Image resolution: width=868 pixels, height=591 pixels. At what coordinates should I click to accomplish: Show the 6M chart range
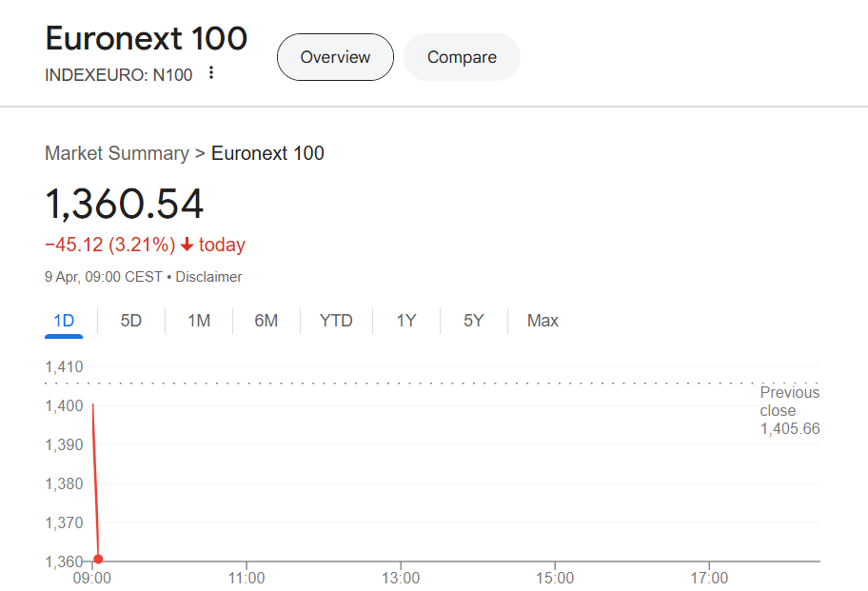(x=266, y=321)
